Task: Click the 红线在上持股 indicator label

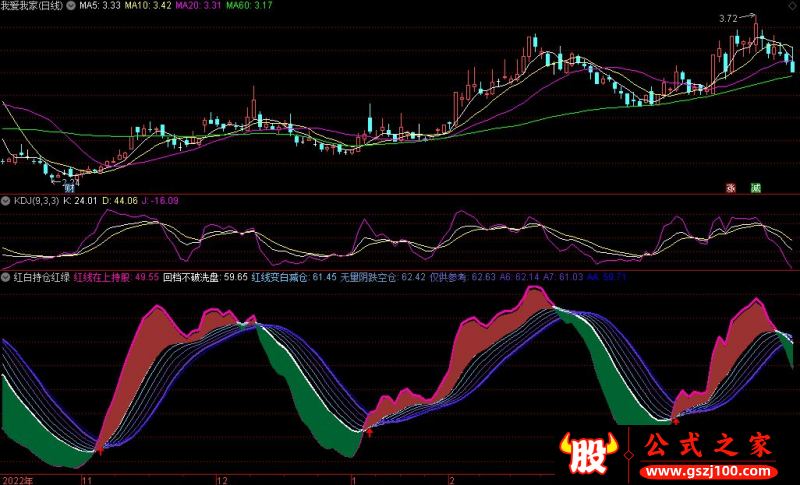Action: pos(102,276)
